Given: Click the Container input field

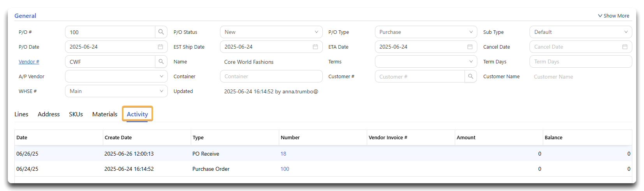Looking at the screenshot, I should pos(271,76).
